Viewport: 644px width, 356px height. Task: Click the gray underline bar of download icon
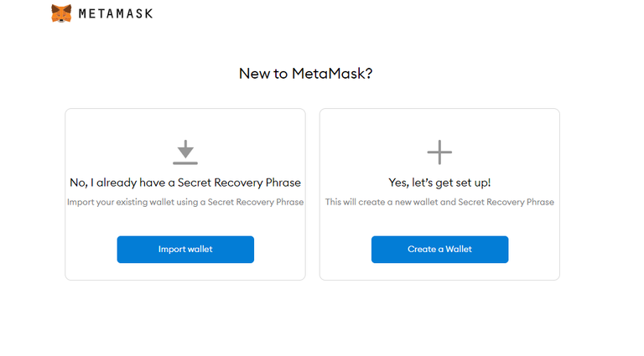[x=185, y=163]
